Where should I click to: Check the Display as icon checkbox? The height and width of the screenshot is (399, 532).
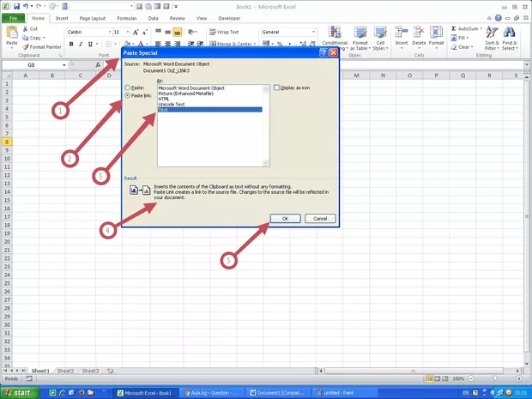(276, 88)
